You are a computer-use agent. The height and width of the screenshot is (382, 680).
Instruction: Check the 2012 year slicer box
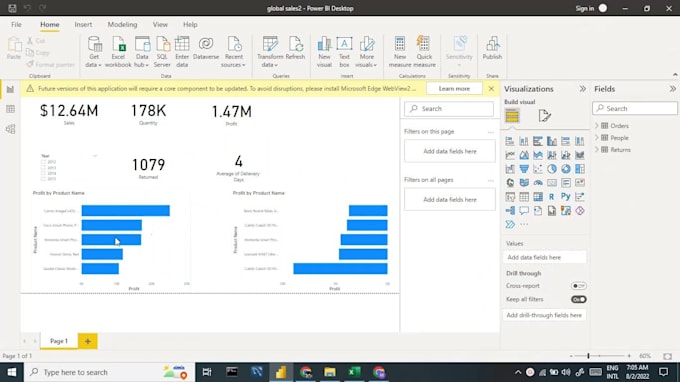tap(43, 162)
